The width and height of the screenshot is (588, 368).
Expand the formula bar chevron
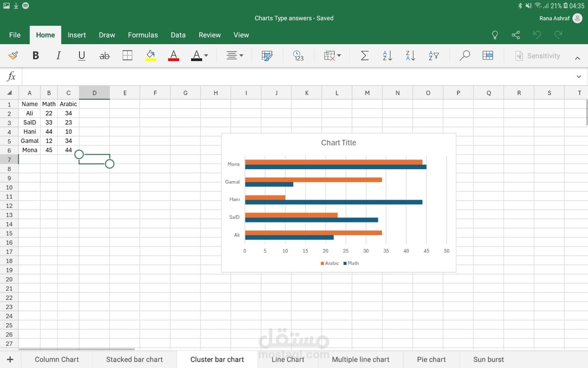[x=578, y=76]
